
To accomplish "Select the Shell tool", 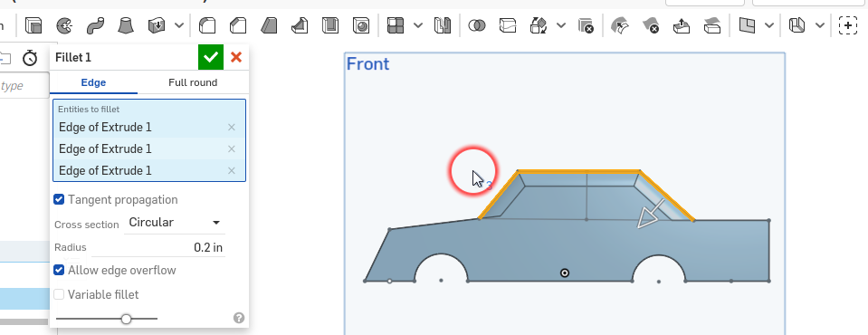I will pyautogui.click(x=330, y=25).
